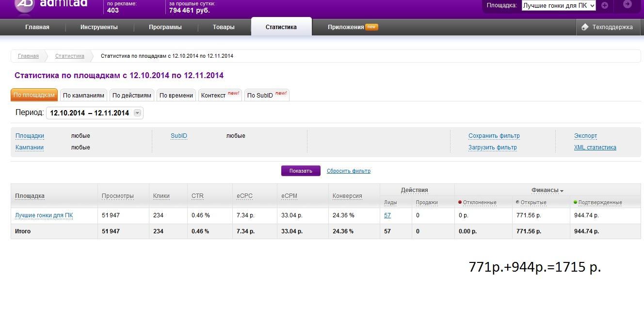Open the leads count link 57
Viewport: 644px width, 309px height.
tap(387, 215)
